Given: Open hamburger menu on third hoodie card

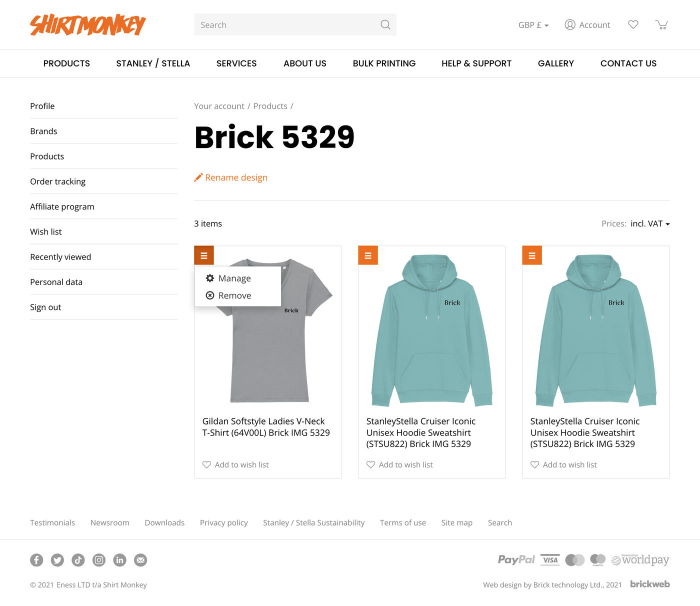Looking at the screenshot, I should point(532,255).
